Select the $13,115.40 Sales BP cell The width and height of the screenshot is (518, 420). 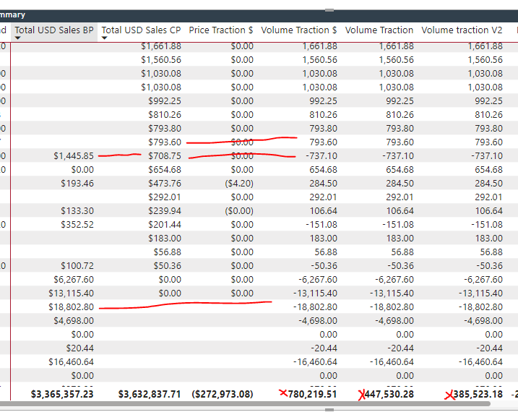pos(71,293)
